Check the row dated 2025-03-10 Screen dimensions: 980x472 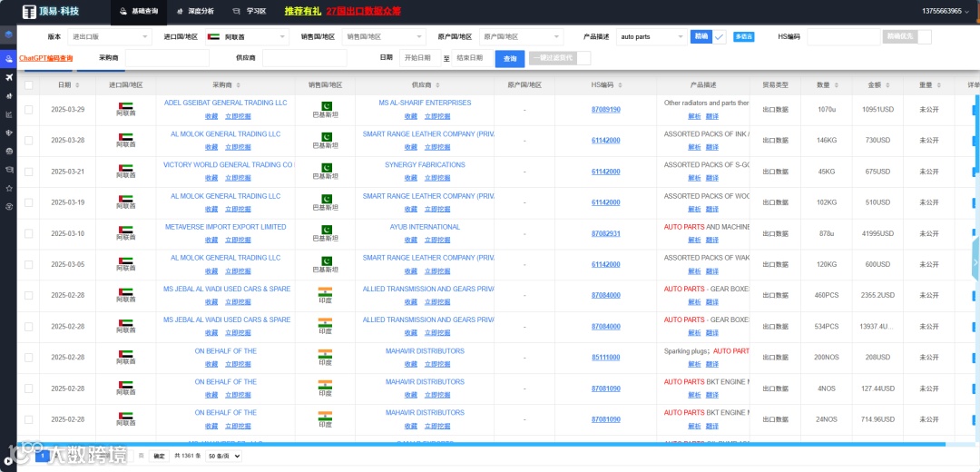pos(29,233)
